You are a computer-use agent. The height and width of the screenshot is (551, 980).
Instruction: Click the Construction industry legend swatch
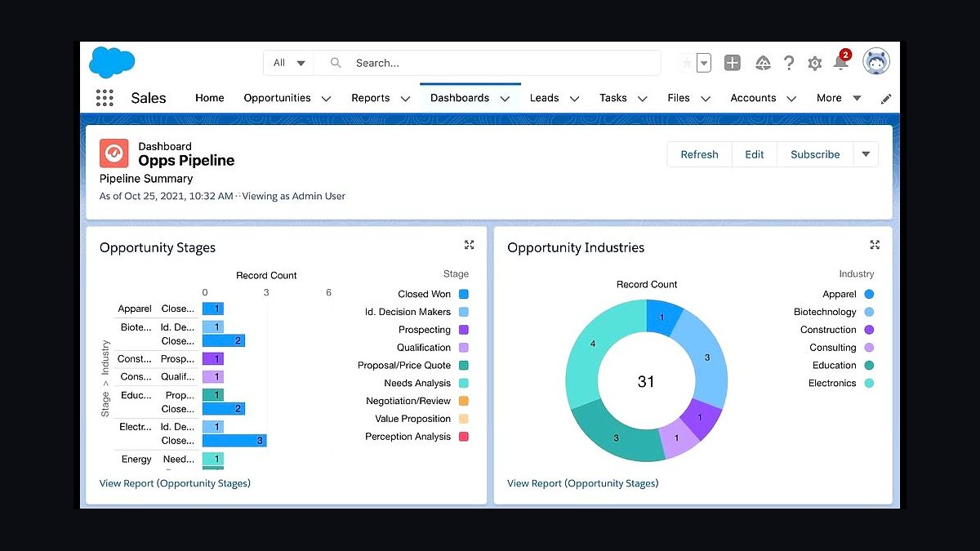click(869, 330)
